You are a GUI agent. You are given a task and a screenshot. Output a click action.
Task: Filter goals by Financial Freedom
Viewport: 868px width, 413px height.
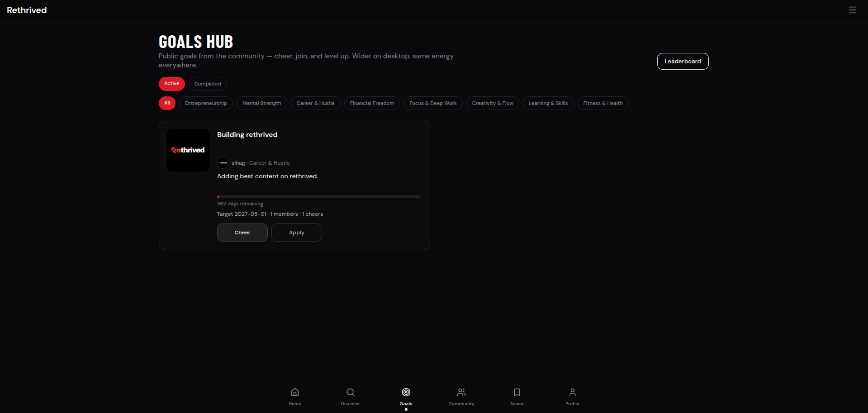(x=372, y=103)
